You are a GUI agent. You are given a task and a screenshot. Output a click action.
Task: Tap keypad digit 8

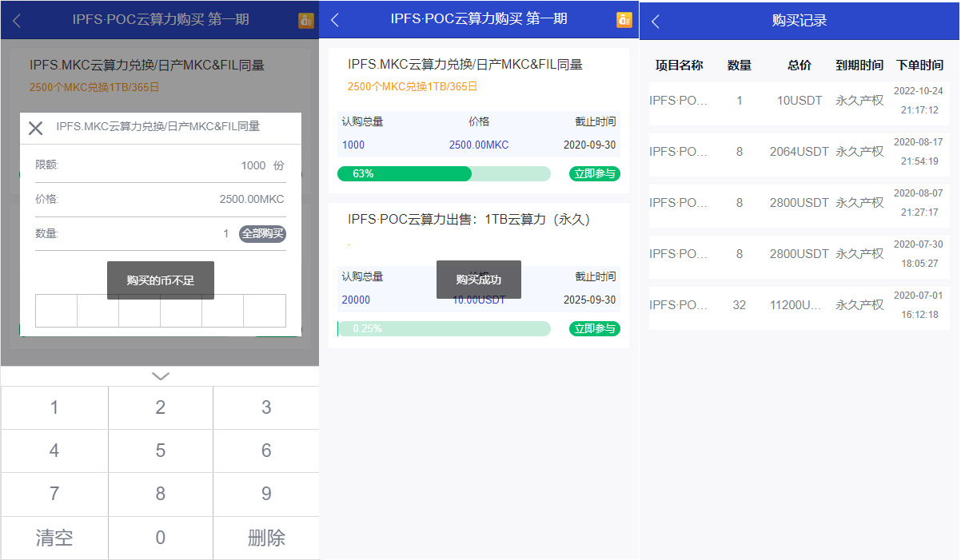pyautogui.click(x=161, y=494)
